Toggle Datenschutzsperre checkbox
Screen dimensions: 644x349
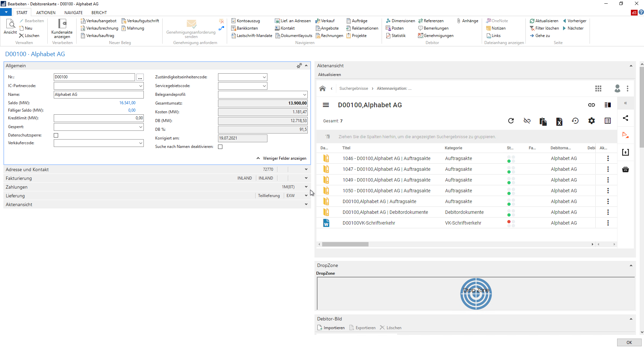tap(56, 135)
